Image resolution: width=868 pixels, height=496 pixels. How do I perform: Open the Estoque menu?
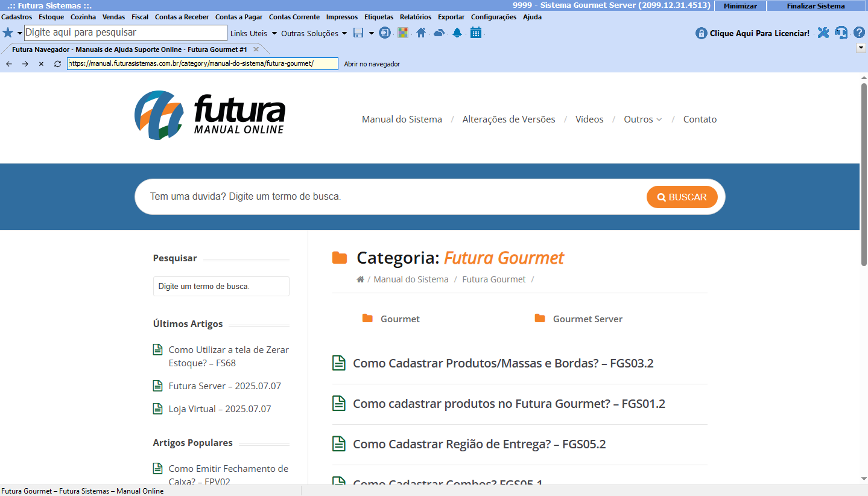point(51,17)
